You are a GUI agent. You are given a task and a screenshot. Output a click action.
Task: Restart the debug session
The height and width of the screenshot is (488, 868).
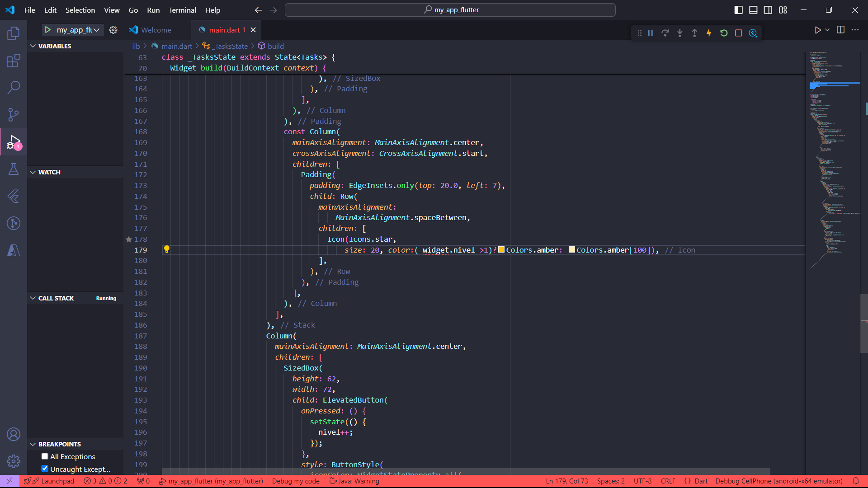click(x=724, y=33)
